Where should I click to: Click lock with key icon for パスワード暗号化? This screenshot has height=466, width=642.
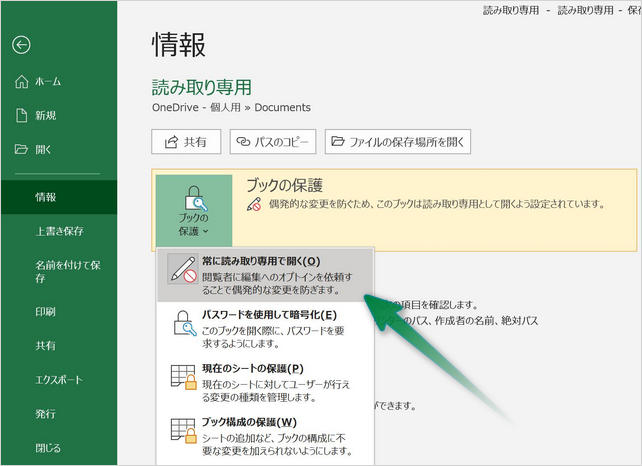coord(184,323)
